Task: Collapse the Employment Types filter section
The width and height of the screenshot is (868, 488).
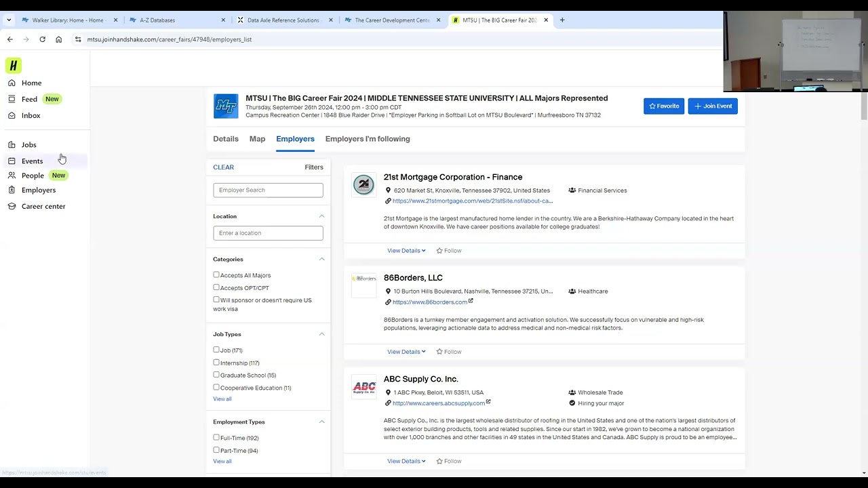Action: pos(321,422)
